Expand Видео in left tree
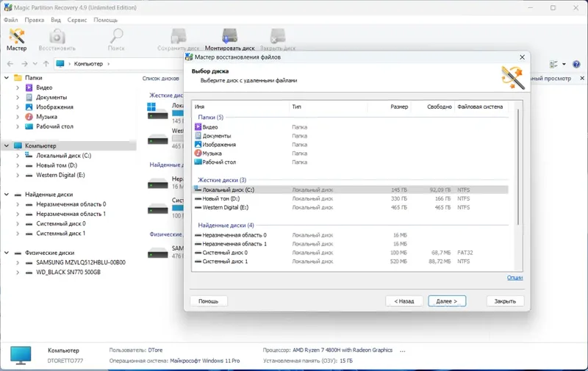Viewport: 588px width, 371px height. tap(17, 87)
